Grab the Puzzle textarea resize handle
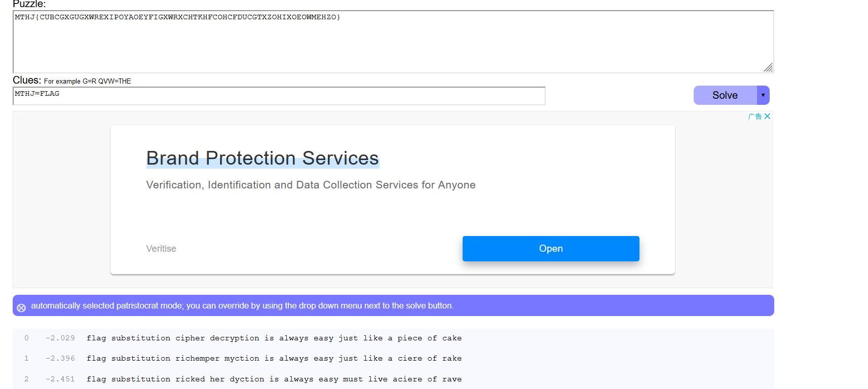The height and width of the screenshot is (389, 868). pos(768,67)
